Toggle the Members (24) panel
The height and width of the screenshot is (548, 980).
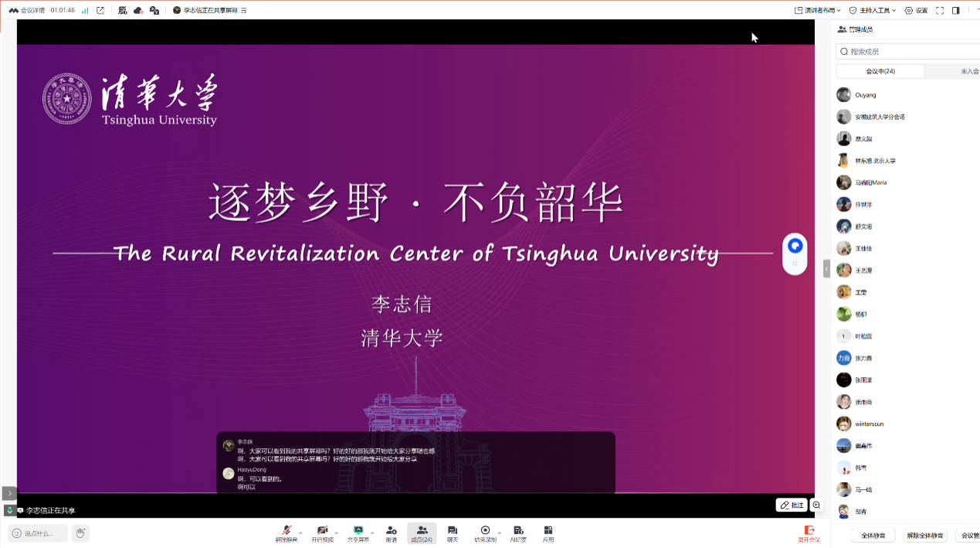(422, 533)
